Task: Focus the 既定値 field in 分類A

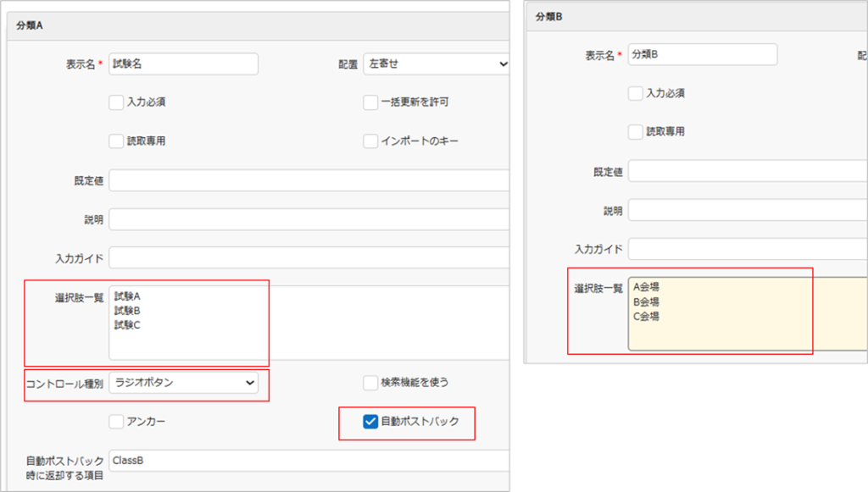Action: pyautogui.click(x=308, y=180)
